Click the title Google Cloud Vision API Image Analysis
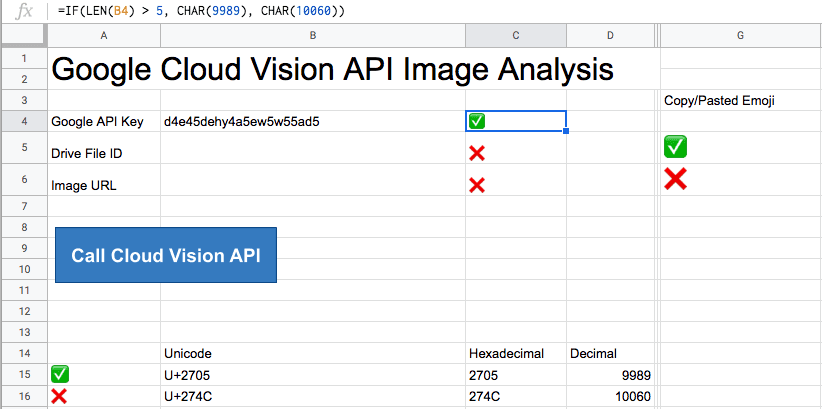Screen dimensions: 822x409 pos(332,69)
